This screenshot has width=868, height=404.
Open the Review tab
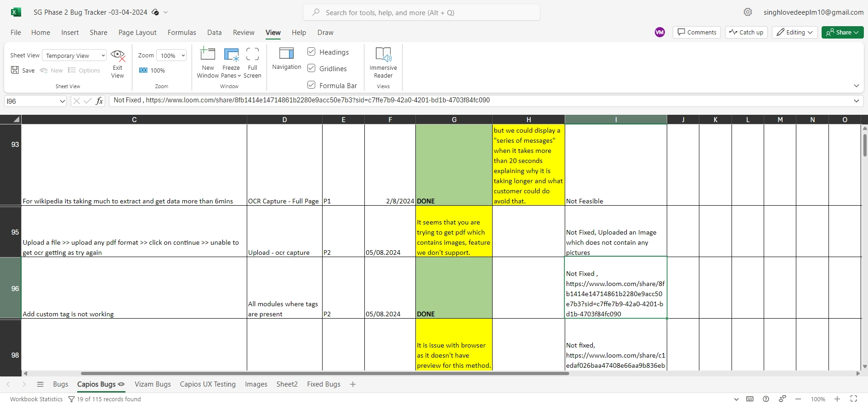point(244,33)
